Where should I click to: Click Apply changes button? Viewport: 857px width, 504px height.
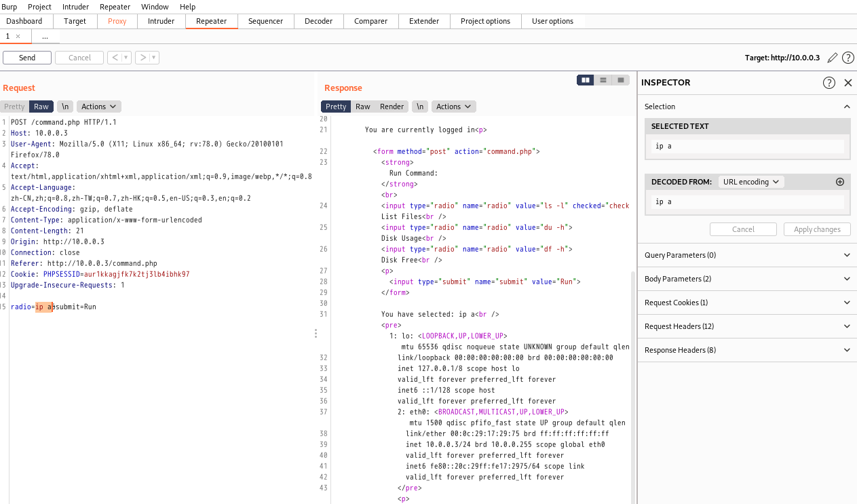click(817, 229)
